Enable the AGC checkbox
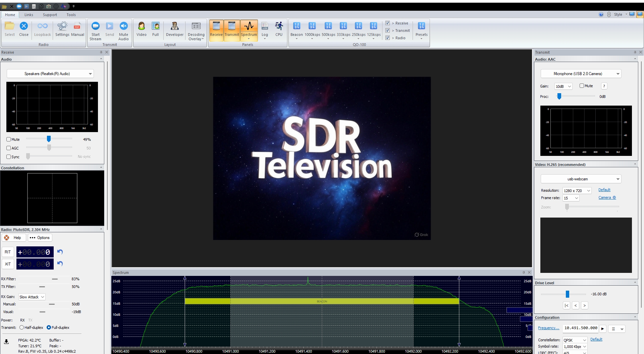The image size is (644, 354). pyautogui.click(x=8, y=148)
